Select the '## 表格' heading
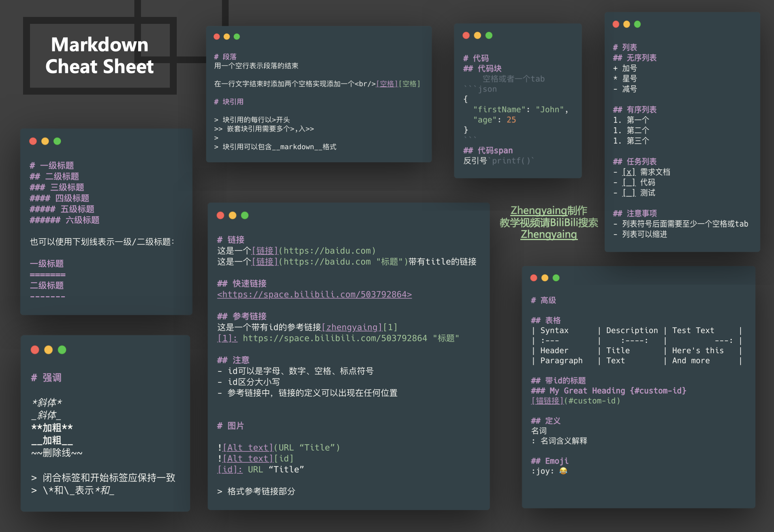Screen dimensions: 774x532 point(546,320)
